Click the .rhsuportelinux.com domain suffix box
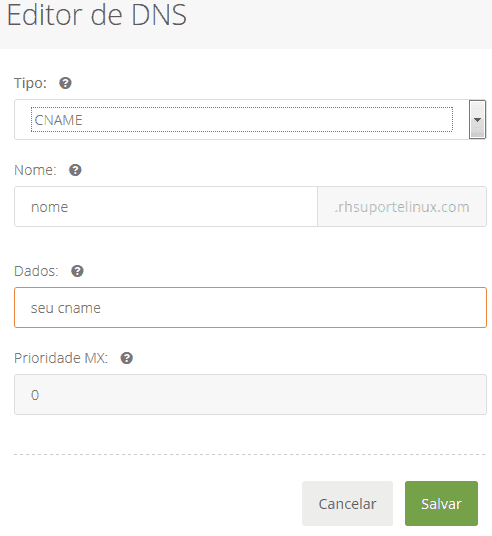The height and width of the screenshot is (536, 492). [402, 206]
